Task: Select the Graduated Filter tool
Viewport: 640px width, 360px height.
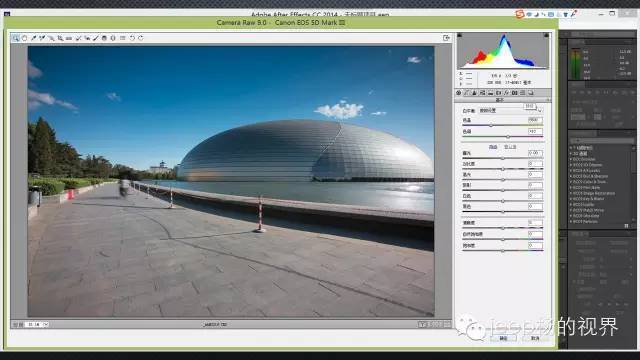Action: (104, 38)
